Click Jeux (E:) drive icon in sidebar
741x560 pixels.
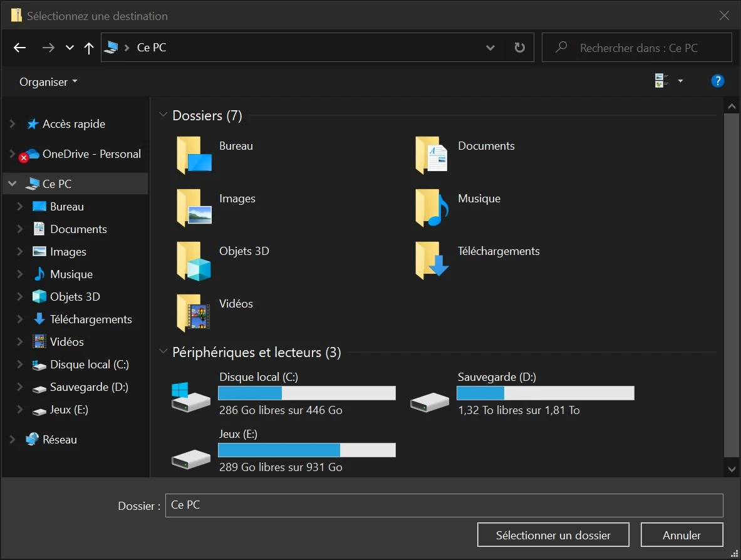(39, 411)
